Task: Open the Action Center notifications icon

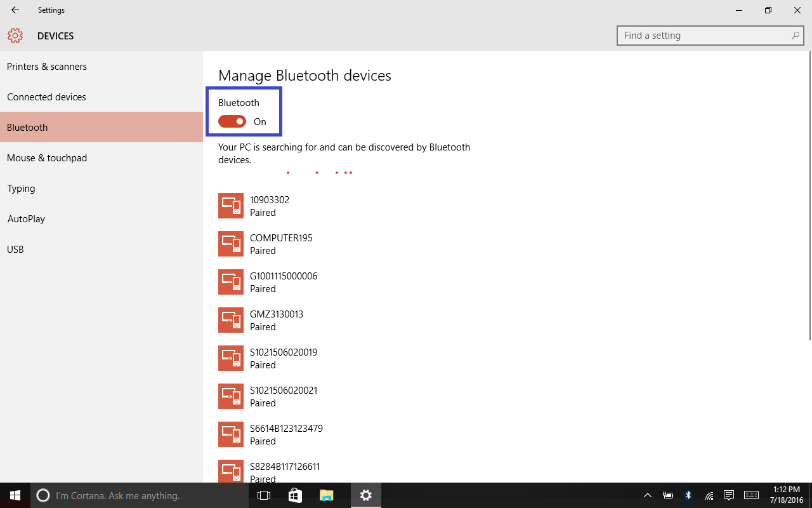Action: point(729,495)
